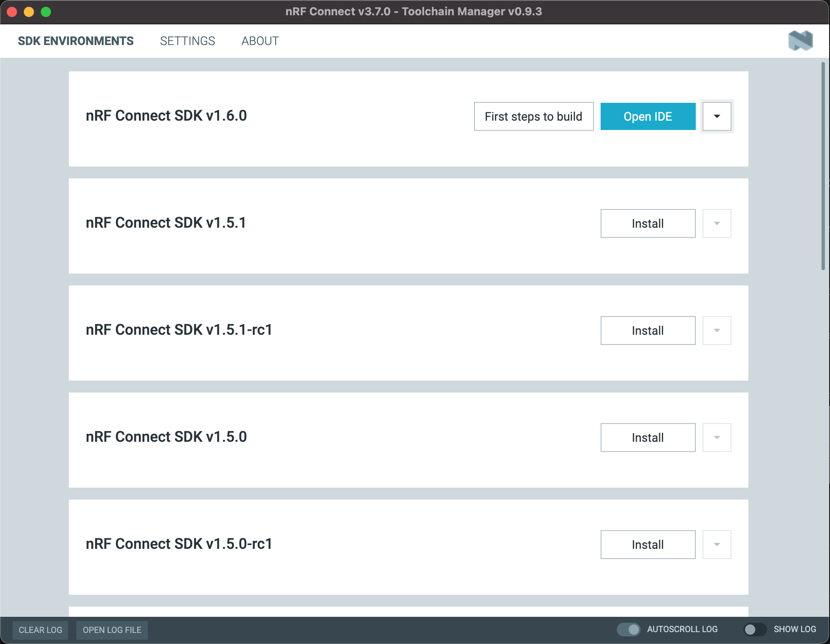This screenshot has width=830, height=644.
Task: Select the nRF Connect SDK v1.6.0 title
Action: click(166, 116)
